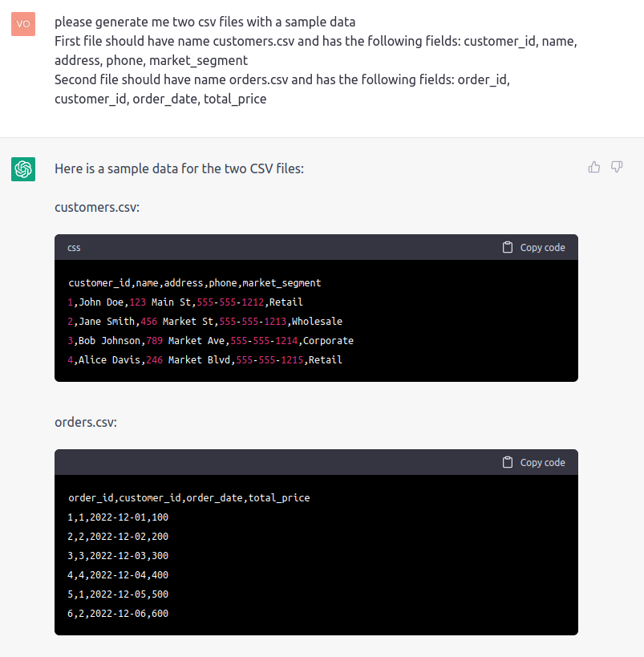
Task: Click the order row dated 2022-12-06
Action: (119, 614)
